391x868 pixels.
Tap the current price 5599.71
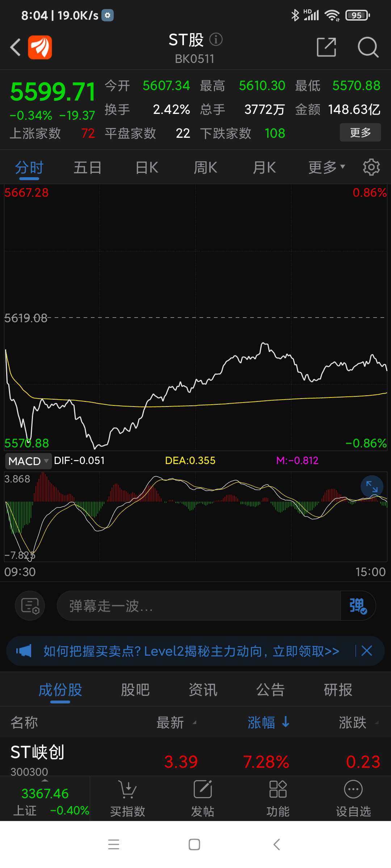53,91
